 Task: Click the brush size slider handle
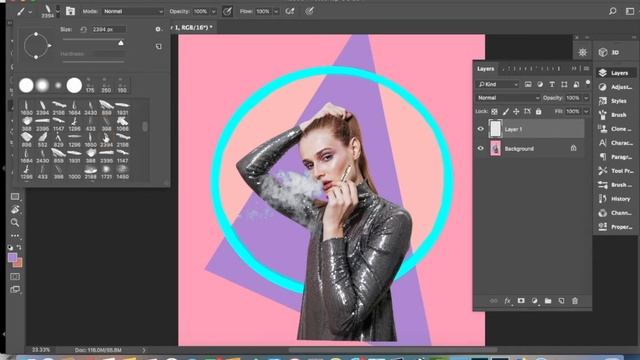tap(121, 42)
